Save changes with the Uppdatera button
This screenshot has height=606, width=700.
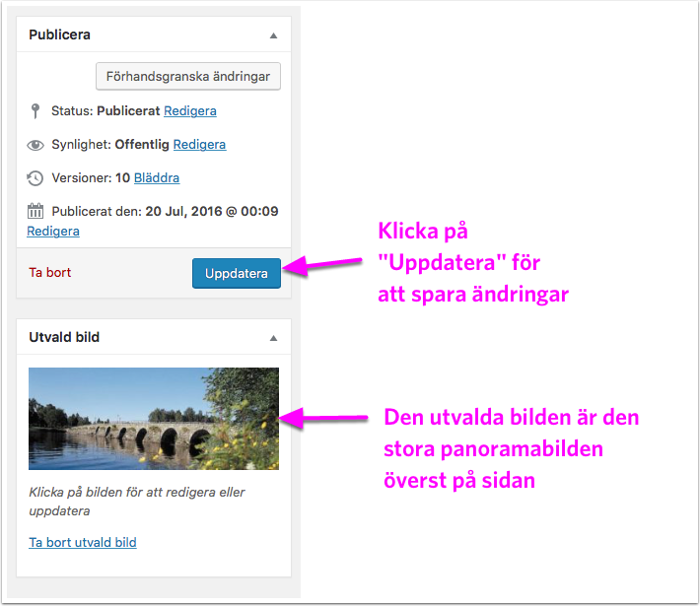[237, 273]
